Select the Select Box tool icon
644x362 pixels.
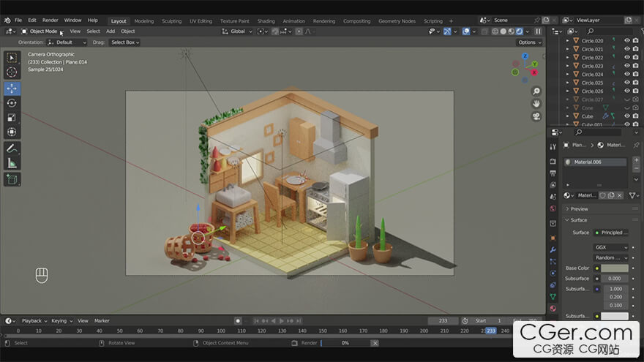tap(12, 58)
